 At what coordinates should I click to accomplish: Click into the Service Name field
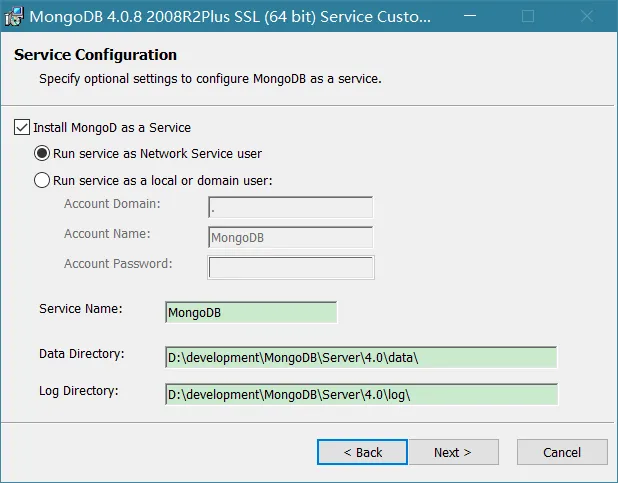251,312
